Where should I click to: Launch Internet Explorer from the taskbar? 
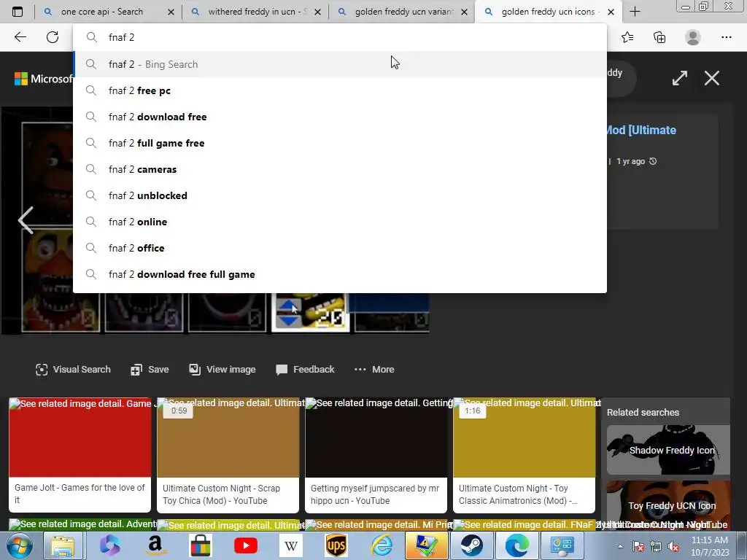click(x=382, y=545)
